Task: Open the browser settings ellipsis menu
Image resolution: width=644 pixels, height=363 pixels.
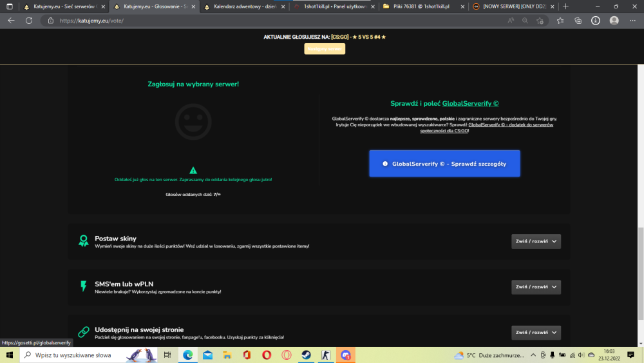Action: (632, 21)
